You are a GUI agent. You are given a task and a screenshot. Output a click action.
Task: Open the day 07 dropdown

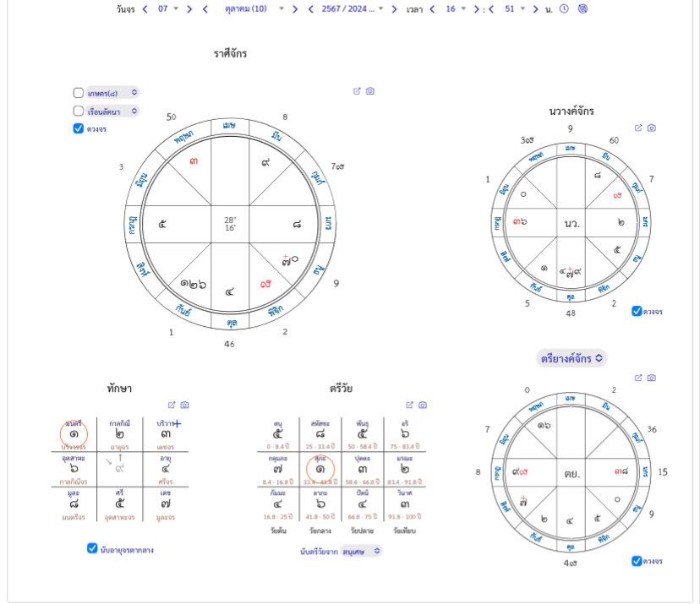coord(168,9)
